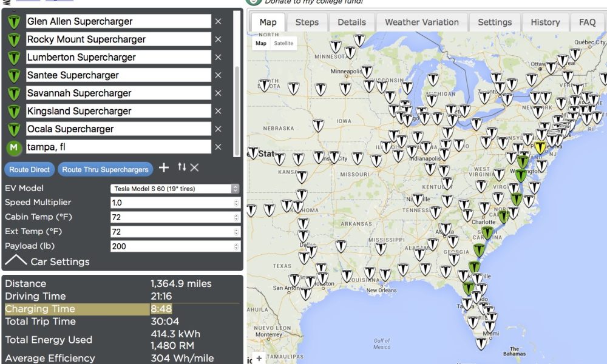Add a new waypoint with plus icon
Viewport: 607px width, 364px height.
tap(164, 167)
